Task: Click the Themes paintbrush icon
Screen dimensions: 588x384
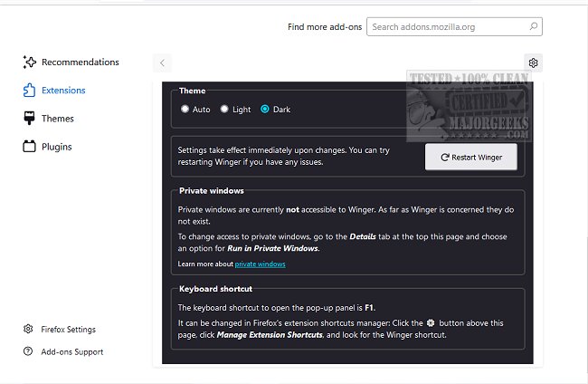Action: click(x=29, y=119)
